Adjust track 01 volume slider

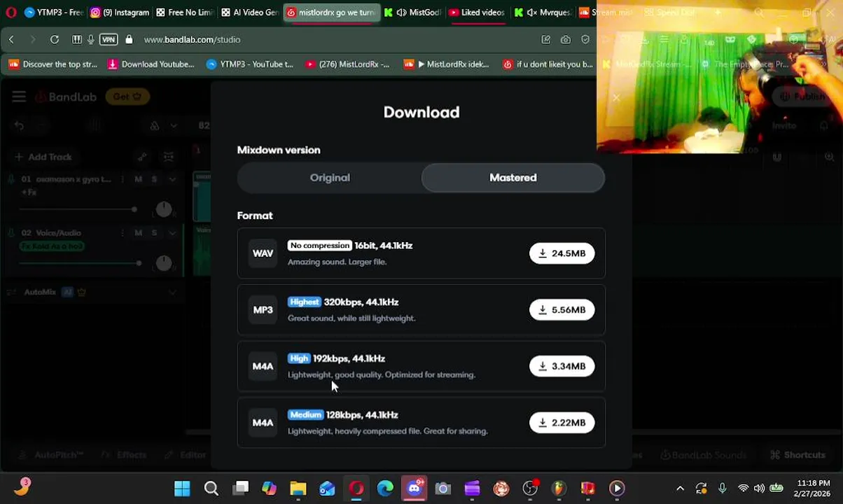pos(77,209)
